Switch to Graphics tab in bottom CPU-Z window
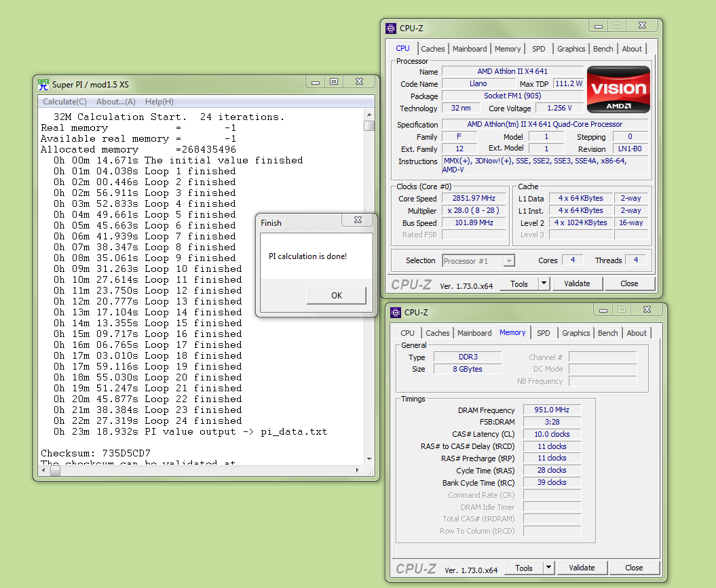Image resolution: width=716 pixels, height=588 pixels. (x=576, y=333)
